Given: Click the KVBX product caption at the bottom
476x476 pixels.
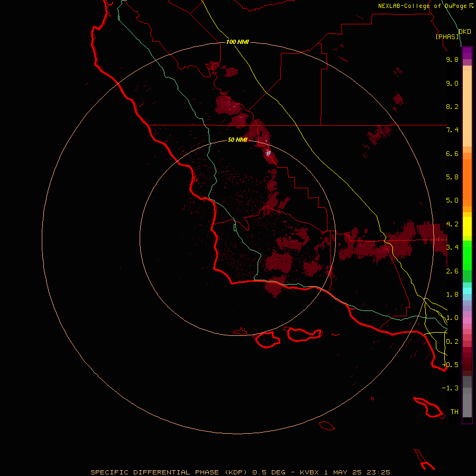Looking at the screenshot, I should pos(240,472).
